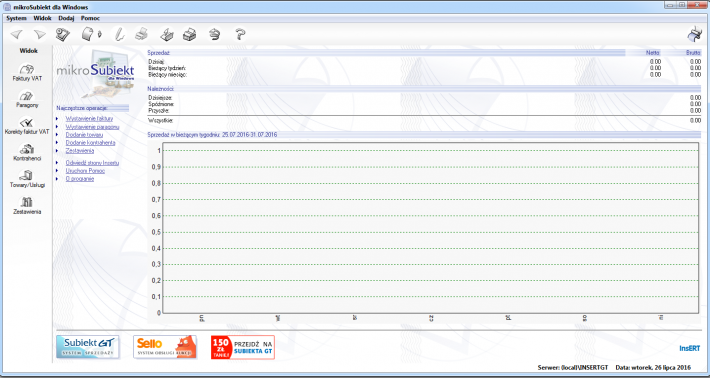Viewport: 710px width, 378px height.
Task: Open the Kontrahenci module icon
Action: click(27, 153)
